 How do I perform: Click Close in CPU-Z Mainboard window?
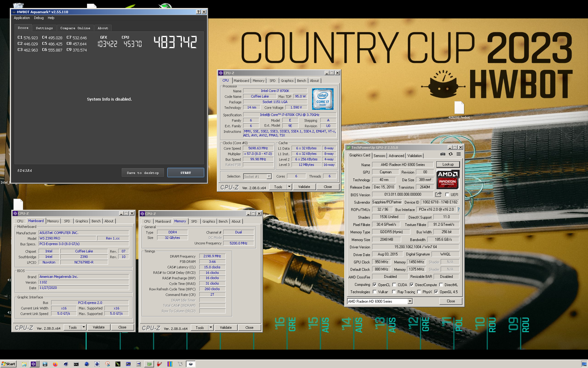tap(122, 327)
